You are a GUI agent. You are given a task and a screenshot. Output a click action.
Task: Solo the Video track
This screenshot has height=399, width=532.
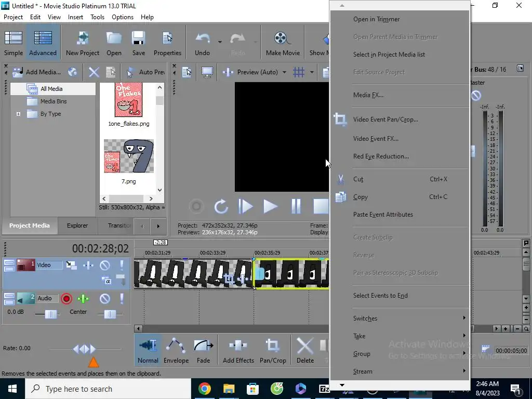coord(122,265)
